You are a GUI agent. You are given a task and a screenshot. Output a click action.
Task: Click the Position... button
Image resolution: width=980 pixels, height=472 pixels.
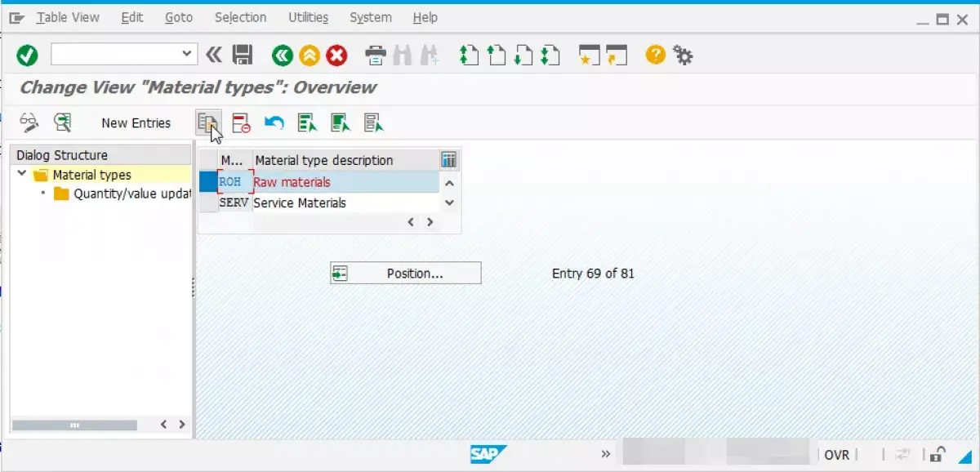[x=406, y=274]
